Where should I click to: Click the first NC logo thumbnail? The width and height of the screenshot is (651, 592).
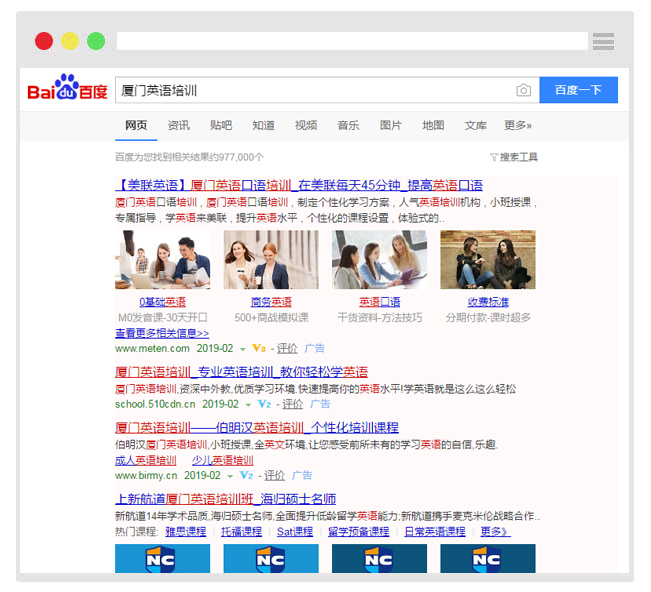pos(162,559)
